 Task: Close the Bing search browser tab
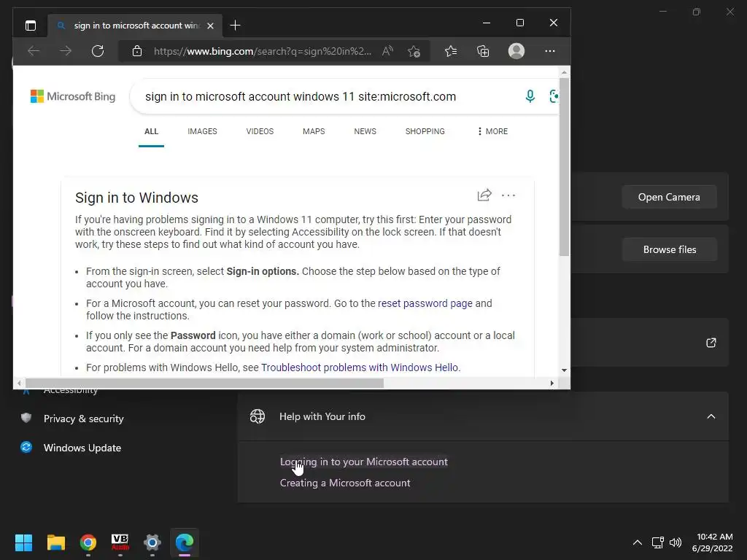coord(210,26)
